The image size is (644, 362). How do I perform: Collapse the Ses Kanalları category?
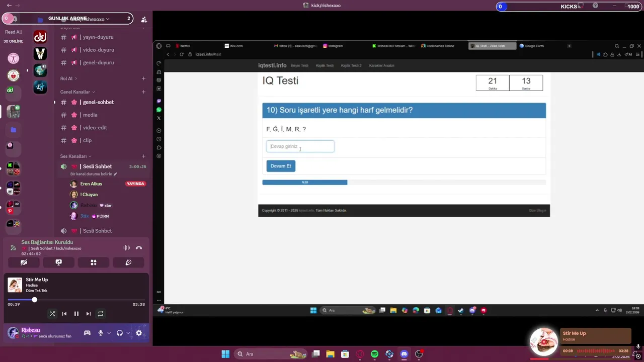point(75,156)
